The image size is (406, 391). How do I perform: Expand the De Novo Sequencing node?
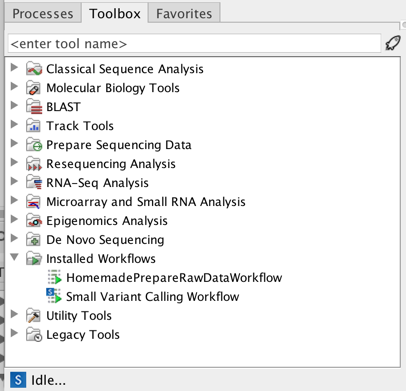[x=14, y=238]
